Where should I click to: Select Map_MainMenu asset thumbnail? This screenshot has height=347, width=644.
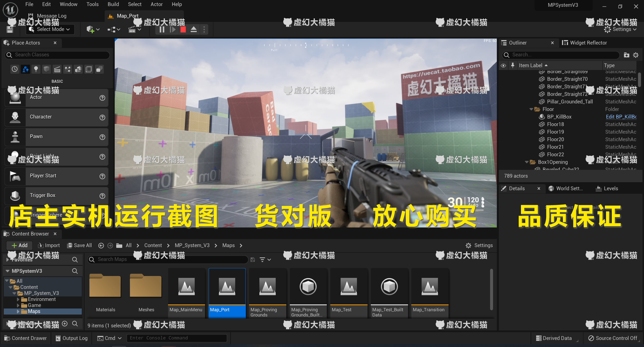click(x=186, y=286)
